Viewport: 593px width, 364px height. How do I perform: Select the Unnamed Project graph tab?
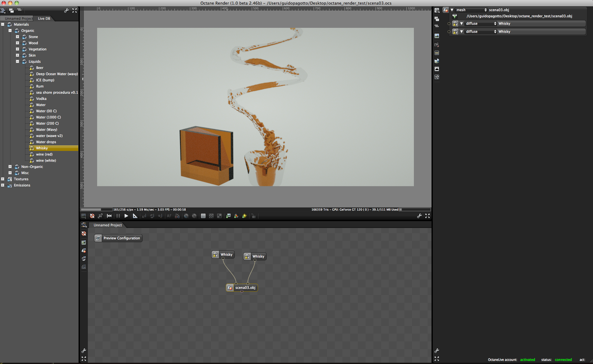pyautogui.click(x=108, y=225)
